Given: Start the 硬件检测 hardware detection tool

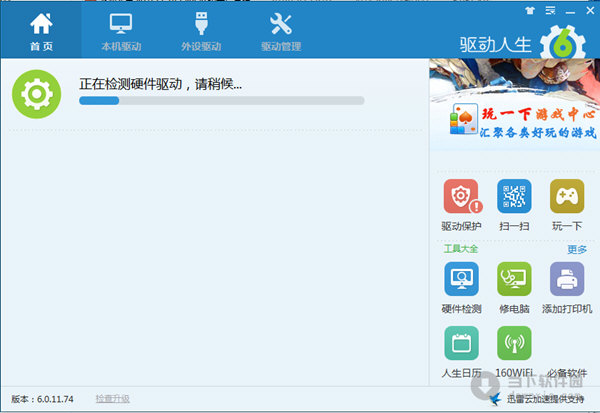Looking at the screenshot, I should (x=461, y=280).
